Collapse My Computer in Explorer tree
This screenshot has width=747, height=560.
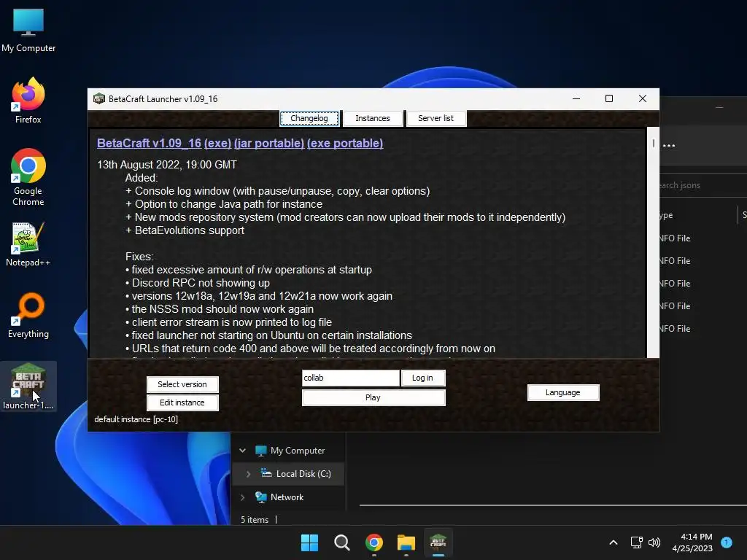point(242,450)
